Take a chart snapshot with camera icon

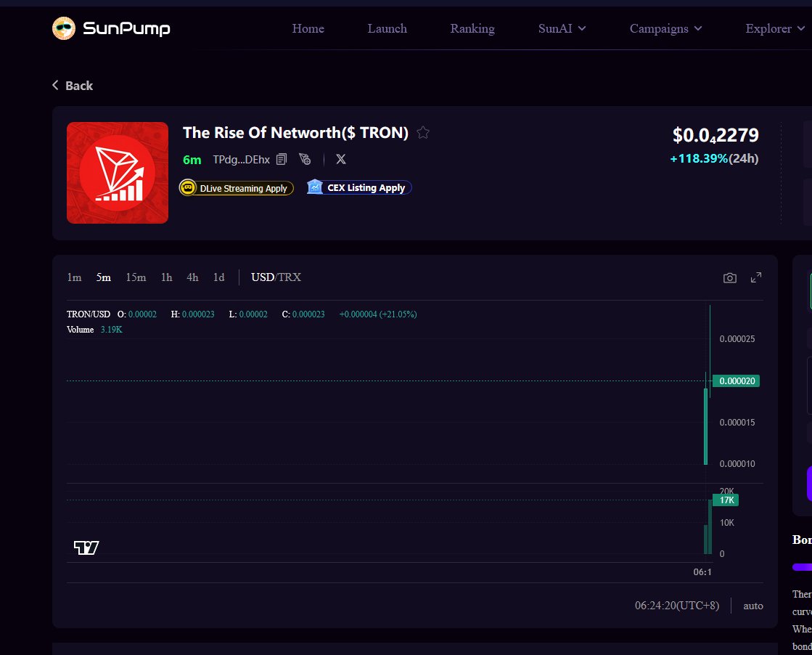pyautogui.click(x=730, y=277)
